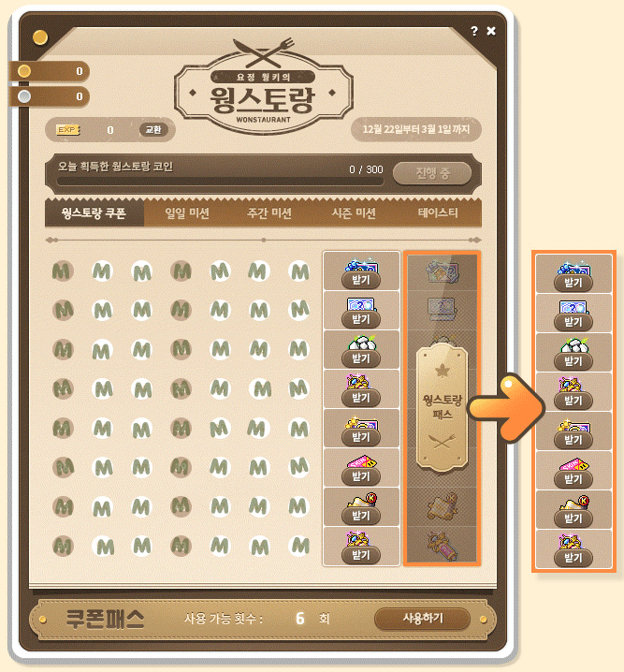Click the 진행 중 status button

432,173
